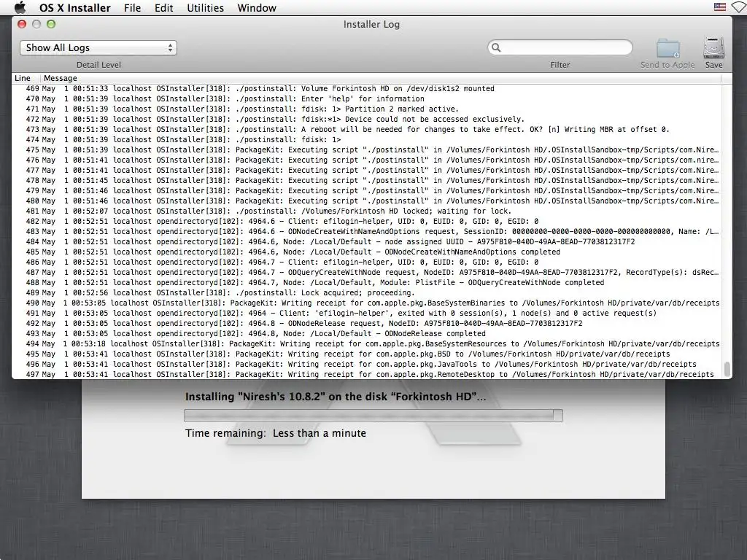Image resolution: width=747 pixels, height=560 pixels.
Task: Select line 484 node assigned UUID
Action: pos(367,241)
